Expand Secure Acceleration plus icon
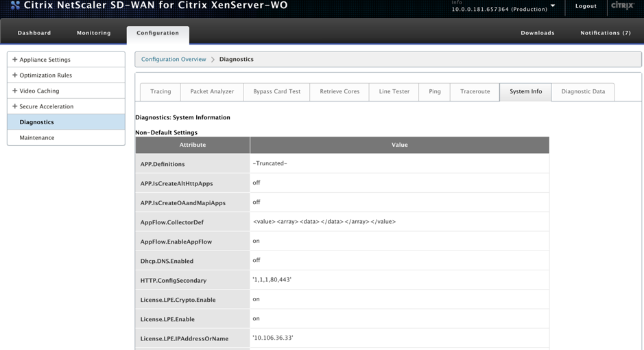This screenshot has width=644, height=350. pyautogui.click(x=15, y=106)
